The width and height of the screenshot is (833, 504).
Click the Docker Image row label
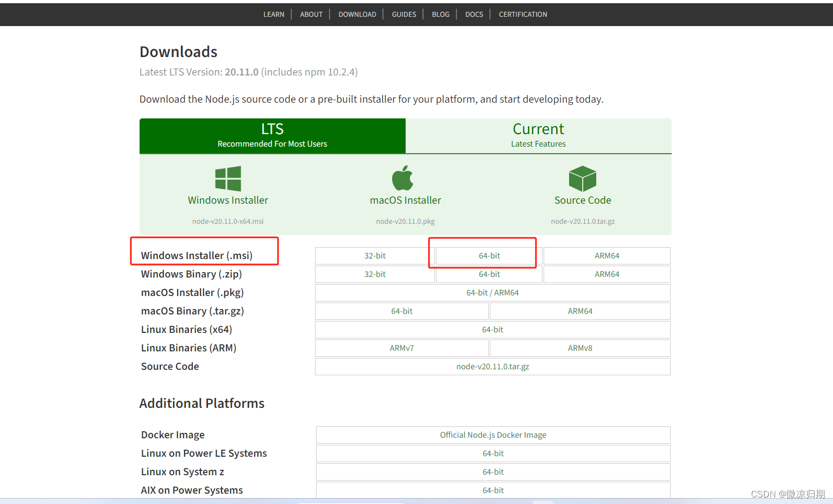[x=173, y=435]
